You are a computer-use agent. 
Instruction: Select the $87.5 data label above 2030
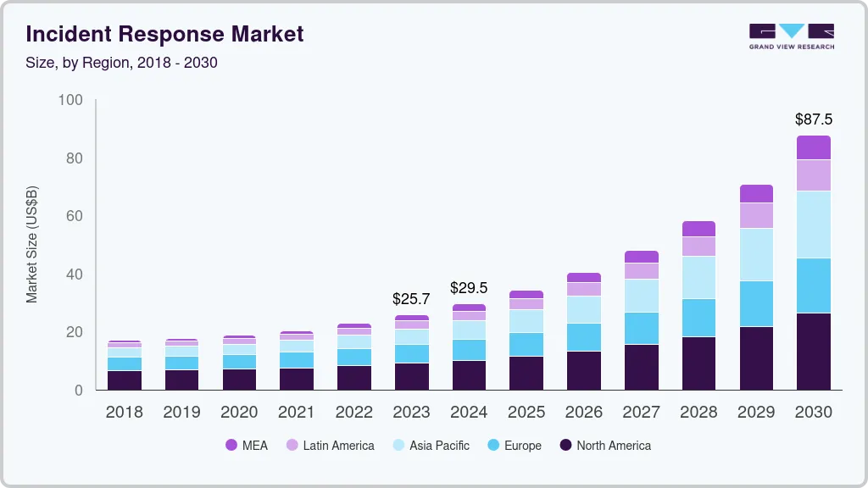point(814,120)
